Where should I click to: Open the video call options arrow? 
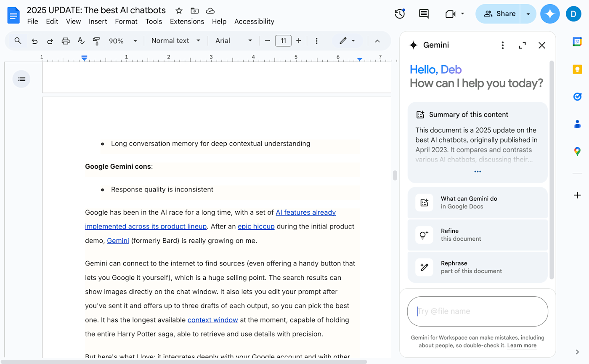tap(462, 14)
